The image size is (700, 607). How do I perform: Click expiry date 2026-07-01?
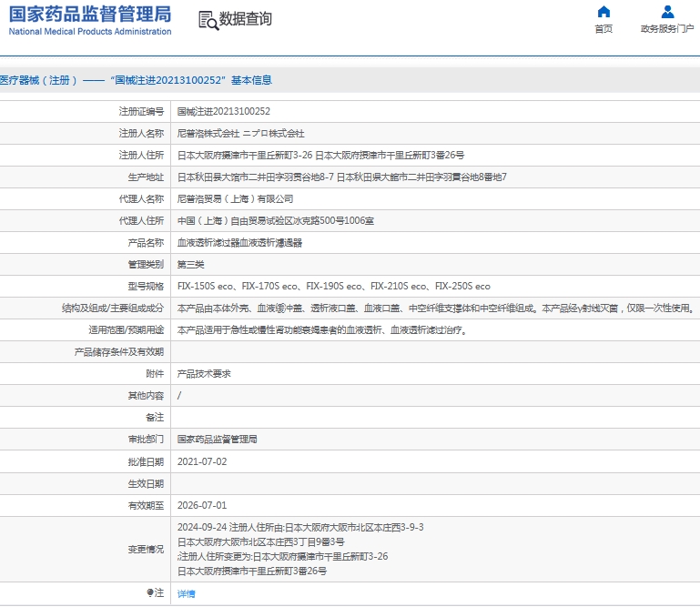(x=202, y=506)
